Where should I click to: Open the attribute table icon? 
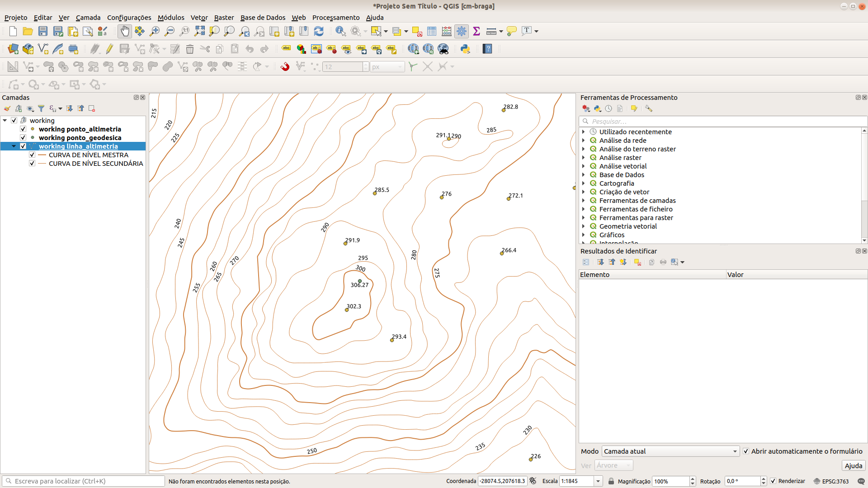[x=432, y=31]
